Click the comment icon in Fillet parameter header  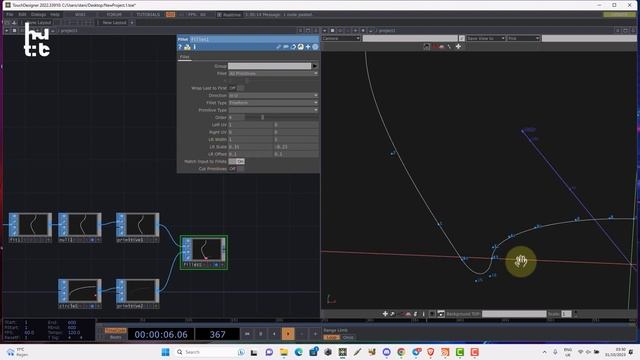[x=286, y=47]
